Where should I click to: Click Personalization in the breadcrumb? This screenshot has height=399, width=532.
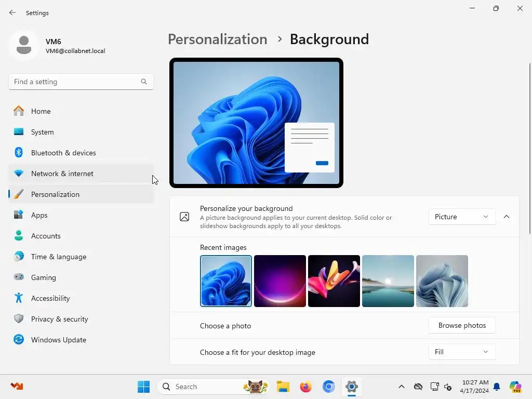click(218, 39)
